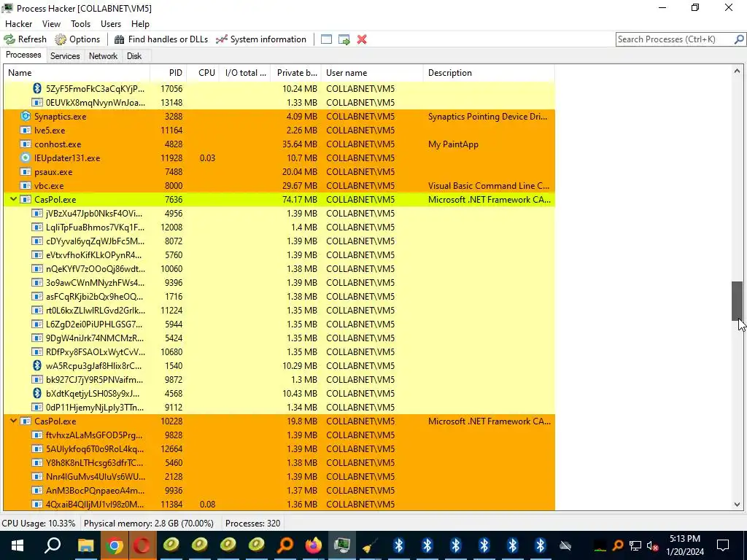Viewport: 747px width, 560px height.
Task: Switch to the Services tab
Action: click(x=65, y=56)
